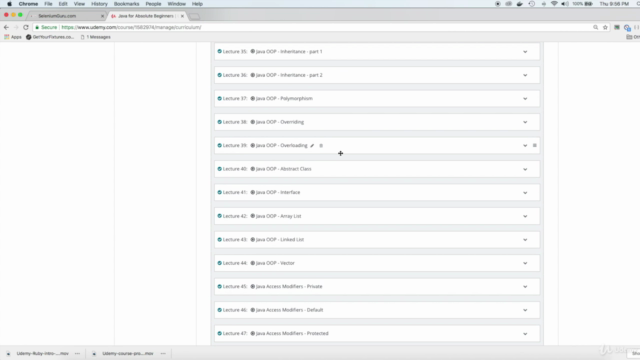Edit Lecture 39 title with pencil icon

coord(312,146)
